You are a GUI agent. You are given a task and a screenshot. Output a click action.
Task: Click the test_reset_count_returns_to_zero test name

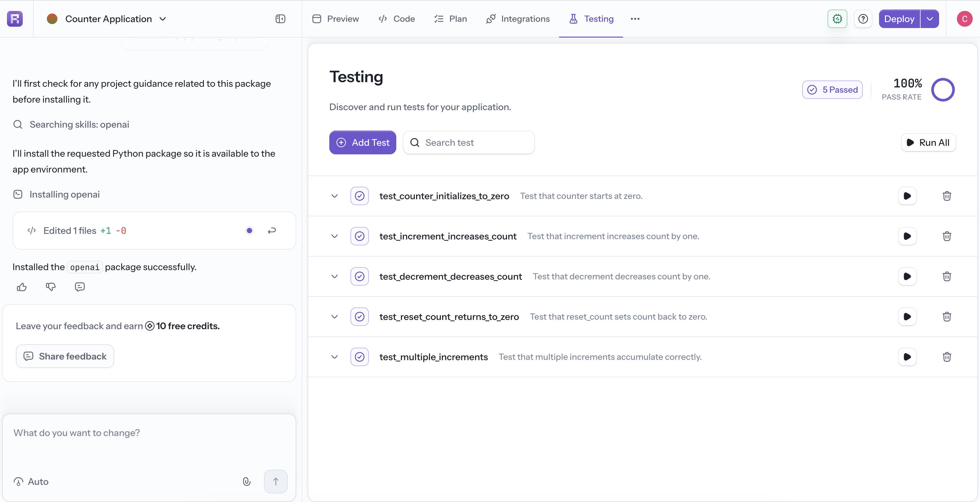point(449,317)
